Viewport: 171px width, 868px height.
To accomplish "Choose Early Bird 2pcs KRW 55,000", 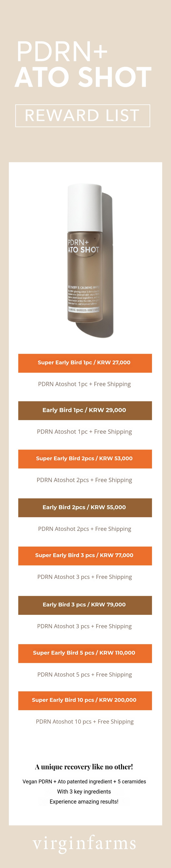I will pyautogui.click(x=85, y=507).
